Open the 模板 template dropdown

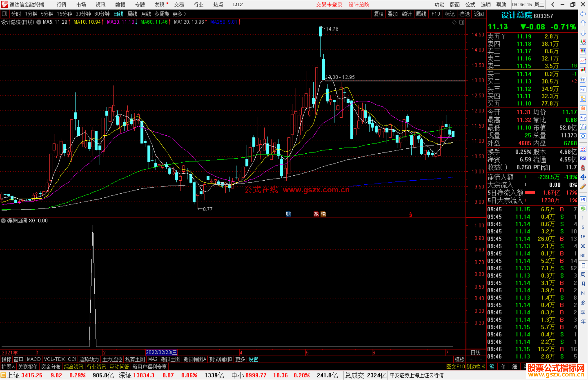click(460, 359)
